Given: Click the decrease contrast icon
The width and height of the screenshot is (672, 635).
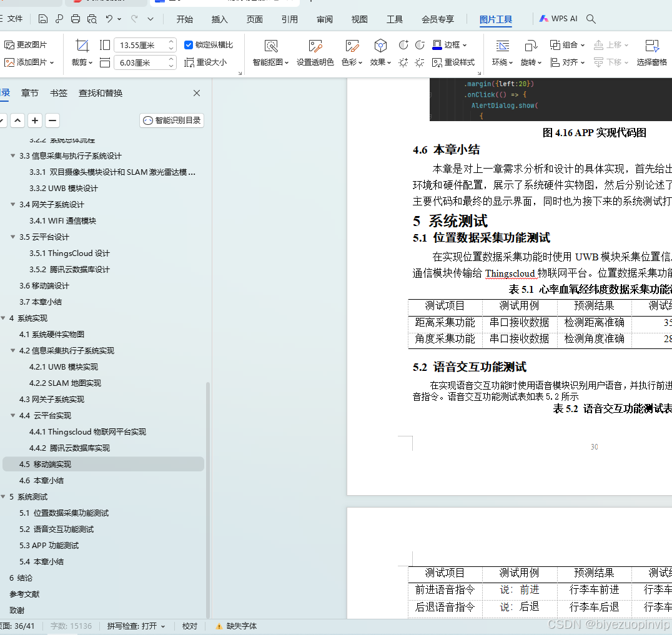Looking at the screenshot, I should [420, 45].
